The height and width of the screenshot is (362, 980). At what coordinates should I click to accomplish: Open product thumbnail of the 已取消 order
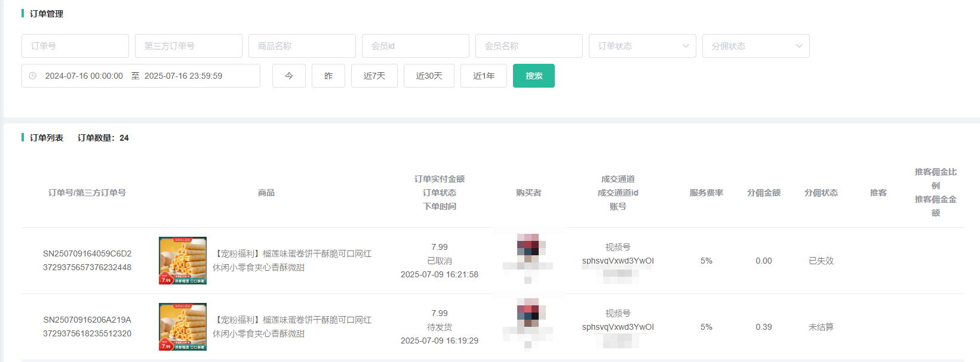pos(183,261)
